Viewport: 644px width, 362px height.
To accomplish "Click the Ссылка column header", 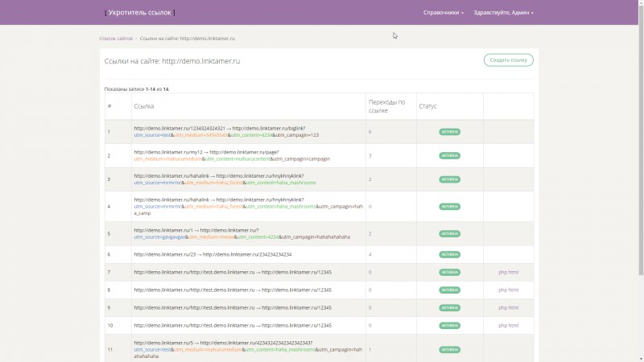I will pyautogui.click(x=144, y=106).
